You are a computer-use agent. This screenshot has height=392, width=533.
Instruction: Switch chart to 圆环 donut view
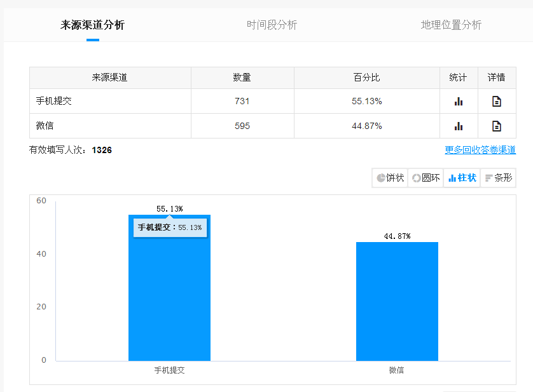point(426,178)
